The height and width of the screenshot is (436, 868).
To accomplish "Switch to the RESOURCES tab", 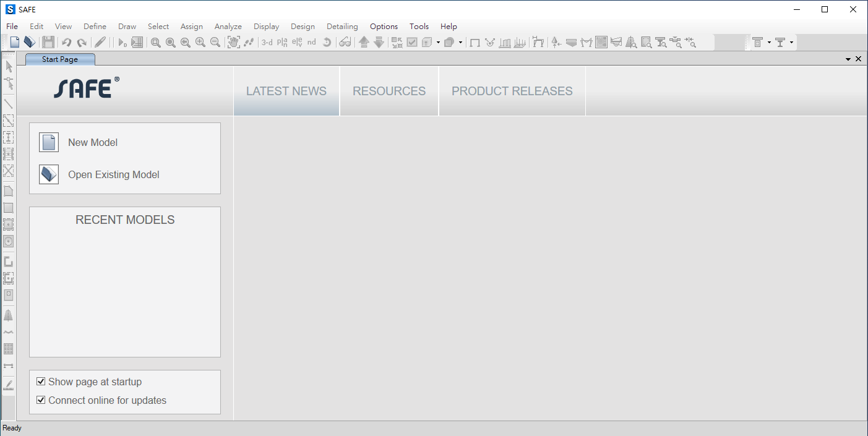I will pyautogui.click(x=389, y=91).
